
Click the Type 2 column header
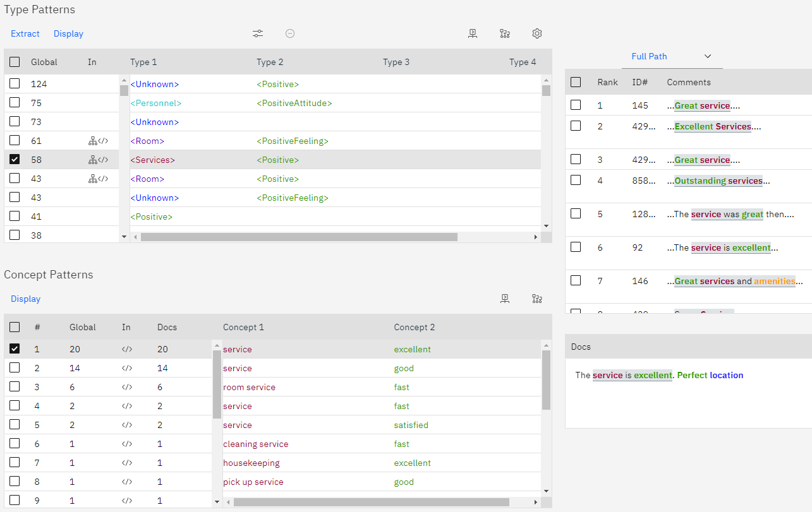pos(270,62)
